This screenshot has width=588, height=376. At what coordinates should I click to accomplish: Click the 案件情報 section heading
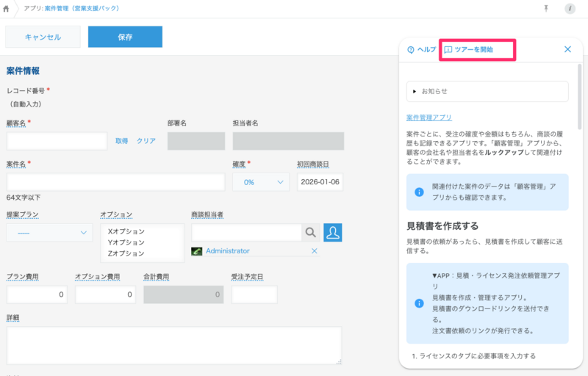[x=23, y=70]
